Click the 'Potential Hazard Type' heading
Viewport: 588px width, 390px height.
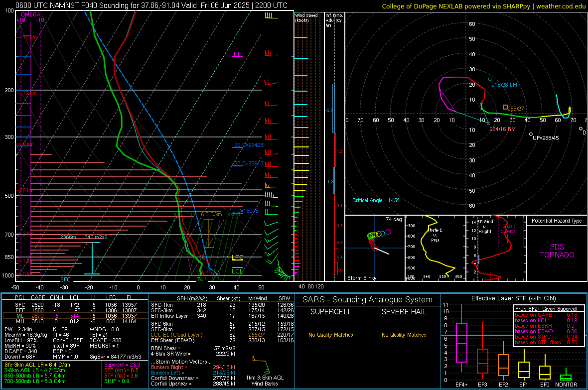557,221
